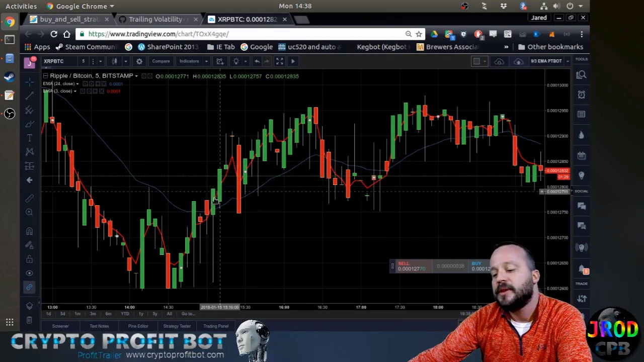Click the XRPBTC symbol input field
This screenshot has height=362, width=644.
coord(59,61)
